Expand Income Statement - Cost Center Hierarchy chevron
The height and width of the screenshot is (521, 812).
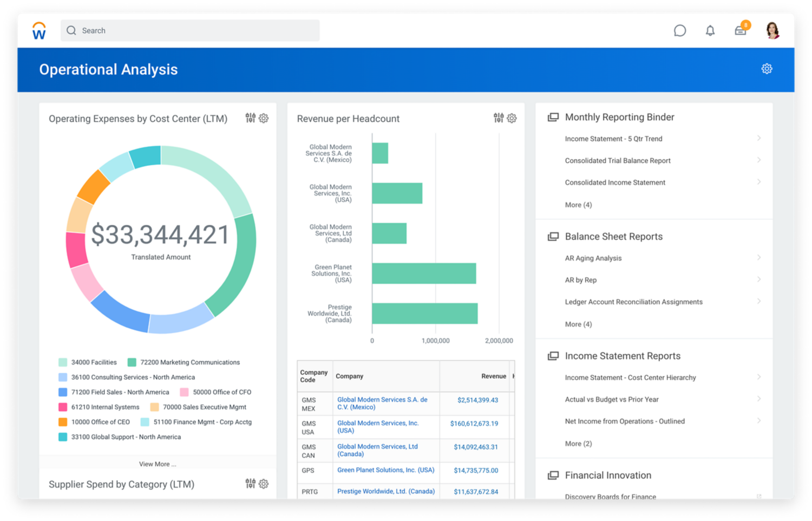759,377
